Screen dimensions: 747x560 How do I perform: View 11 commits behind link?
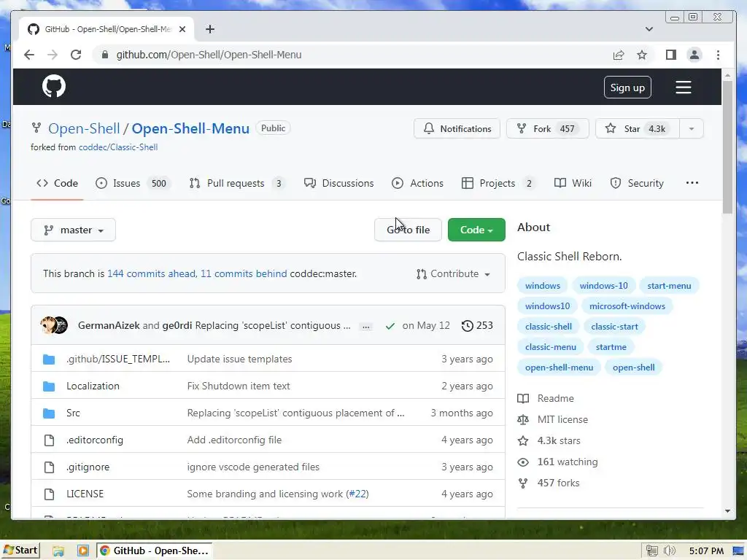[244, 274]
